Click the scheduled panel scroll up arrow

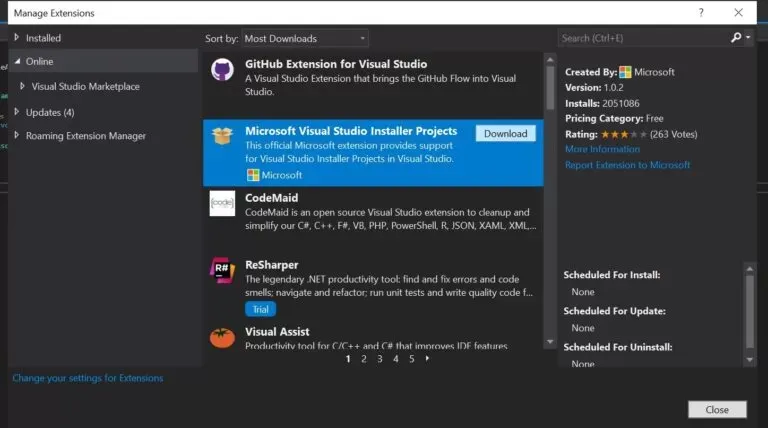pyautogui.click(x=749, y=269)
